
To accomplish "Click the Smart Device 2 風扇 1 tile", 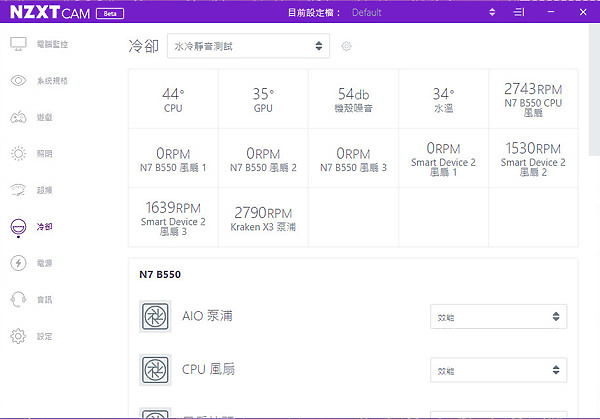I will point(443,158).
